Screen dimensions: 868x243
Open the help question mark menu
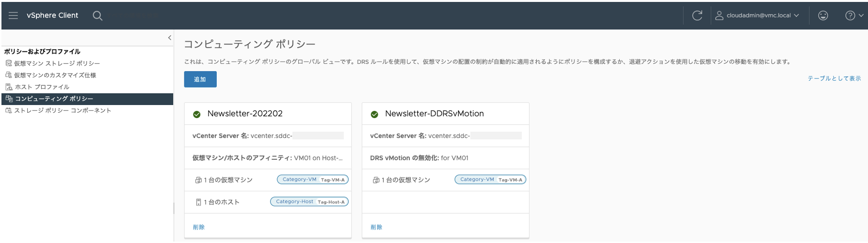[853, 15]
